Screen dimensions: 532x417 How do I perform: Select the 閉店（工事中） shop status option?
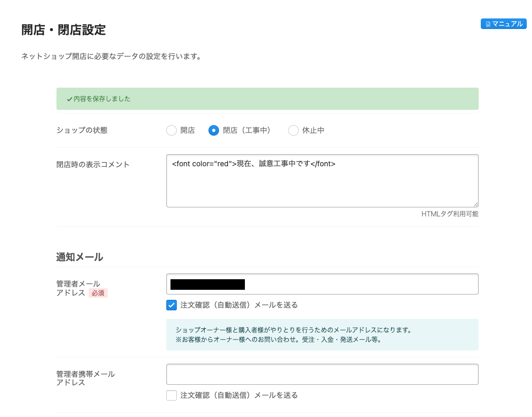click(x=214, y=130)
